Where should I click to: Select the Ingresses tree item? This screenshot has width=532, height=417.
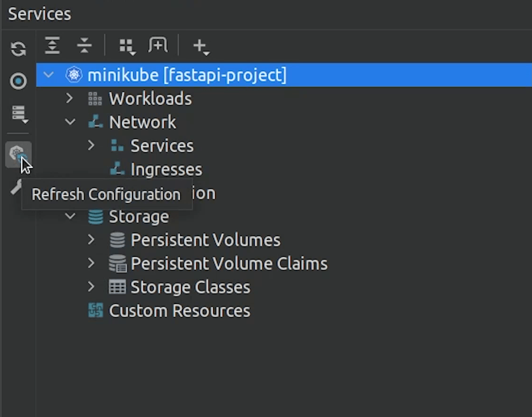166,169
